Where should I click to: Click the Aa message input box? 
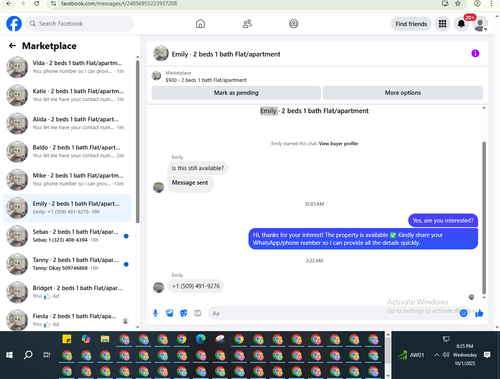coord(333,313)
